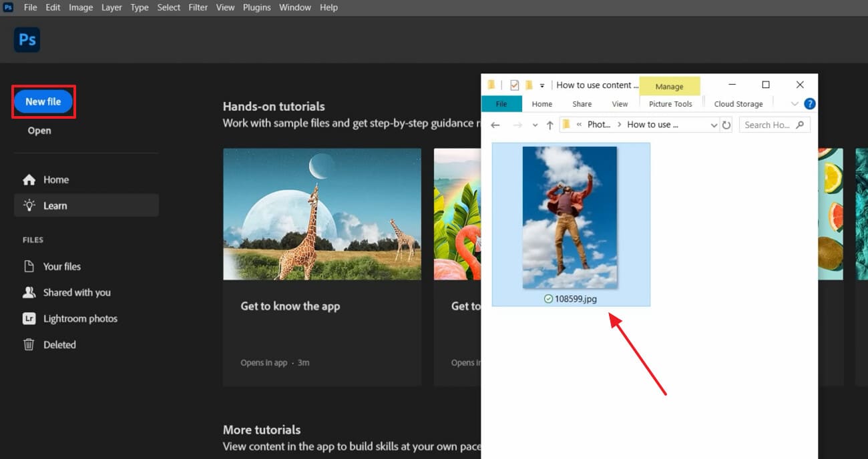Select Learn from the sidebar
868x459 pixels.
point(55,205)
